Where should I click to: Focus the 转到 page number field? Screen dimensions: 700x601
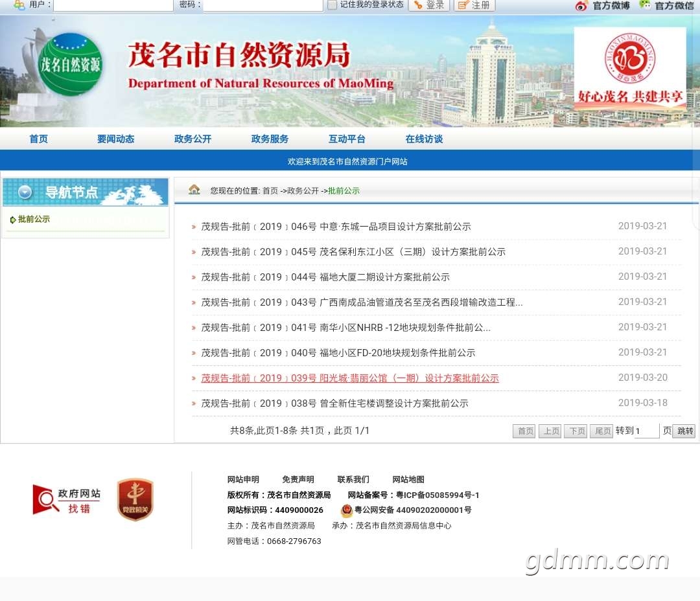pyautogui.click(x=647, y=431)
